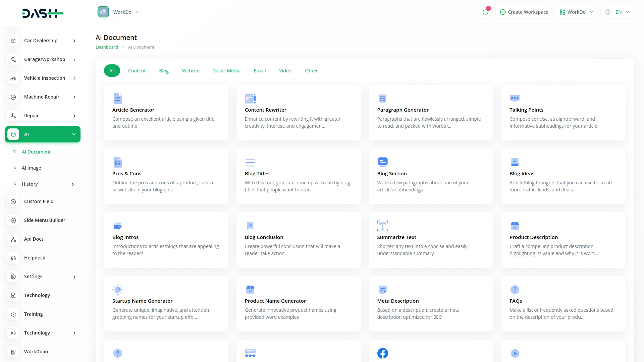
Task: Click the Side Menu Builder icon
Action: click(x=13, y=220)
